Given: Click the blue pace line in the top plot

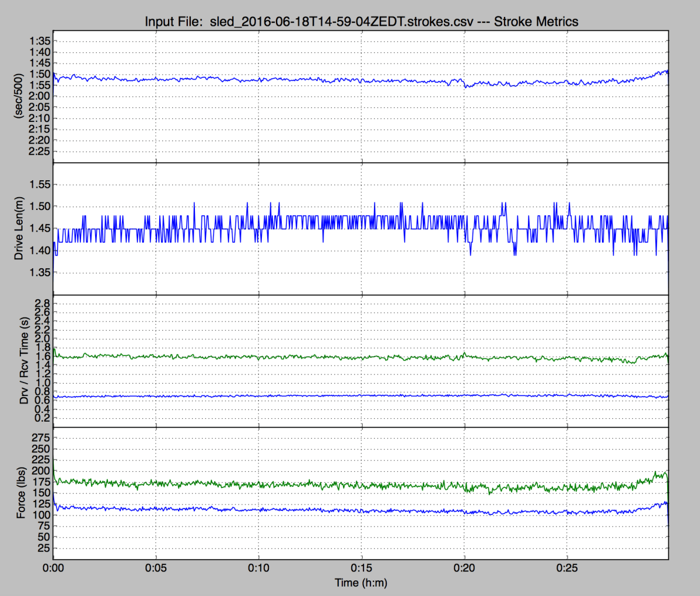Looking at the screenshot, I should point(292,79).
